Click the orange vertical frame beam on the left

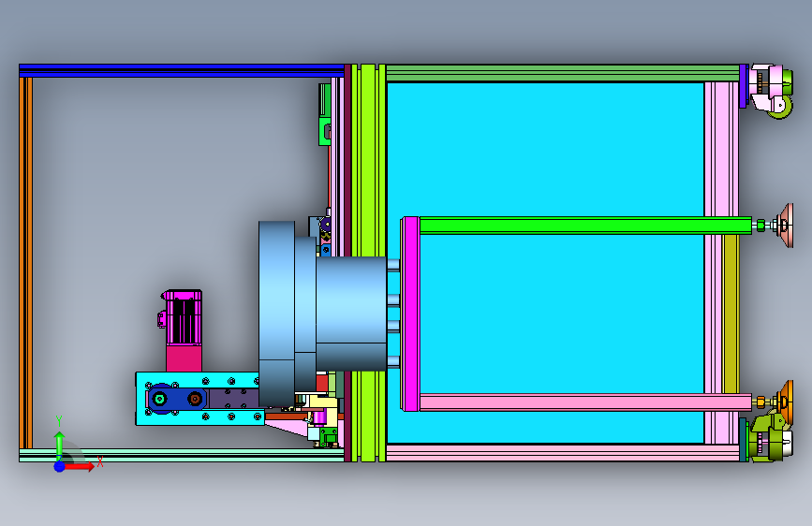(x=26, y=263)
